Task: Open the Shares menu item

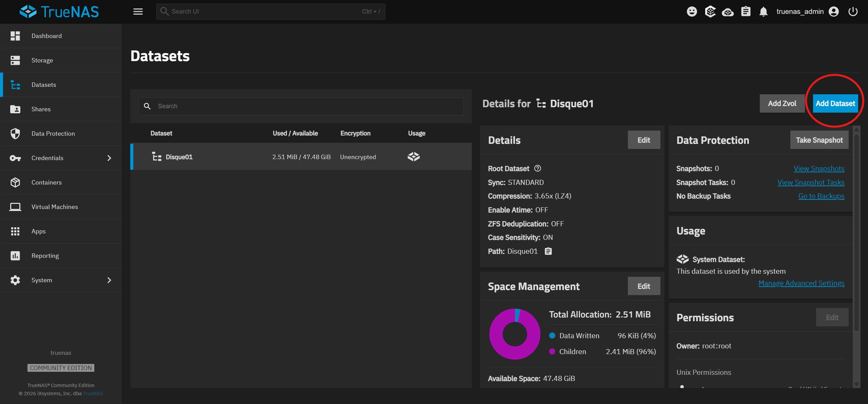Action: click(x=61, y=109)
